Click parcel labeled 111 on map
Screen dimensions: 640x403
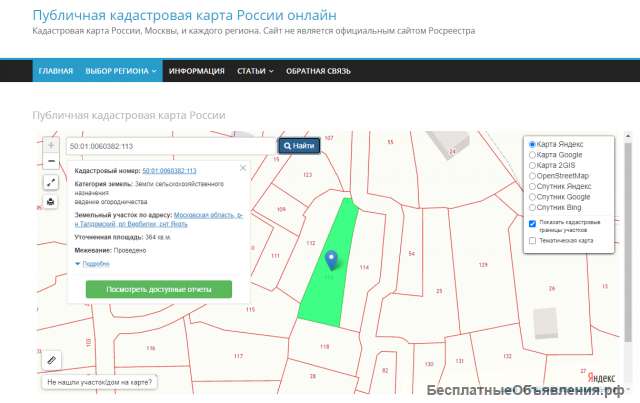pos(276,256)
